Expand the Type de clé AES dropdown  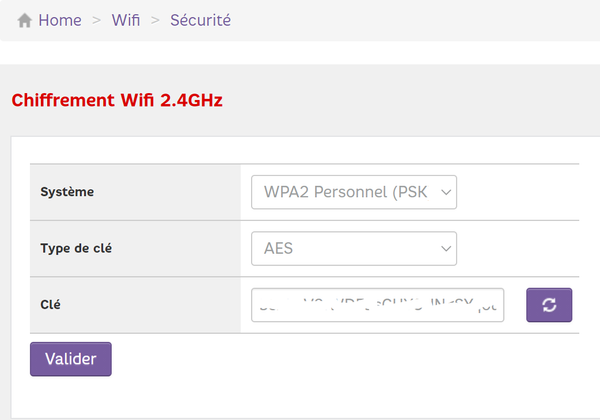point(354,248)
